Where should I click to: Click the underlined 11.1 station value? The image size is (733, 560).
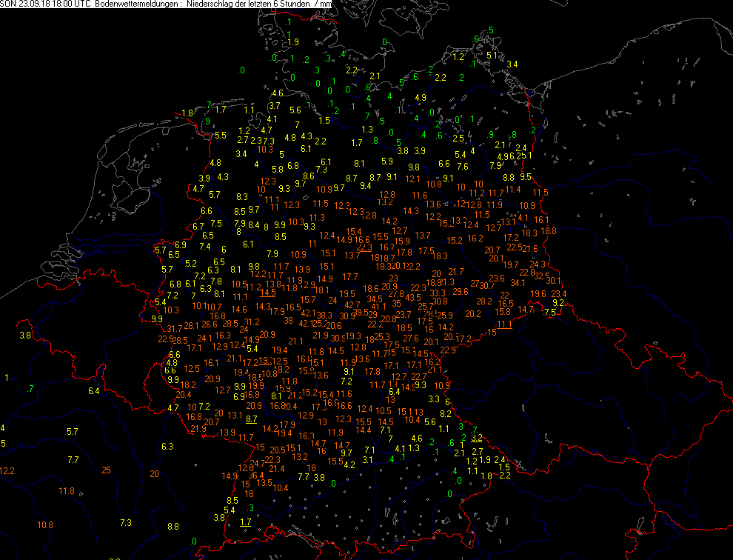504,324
